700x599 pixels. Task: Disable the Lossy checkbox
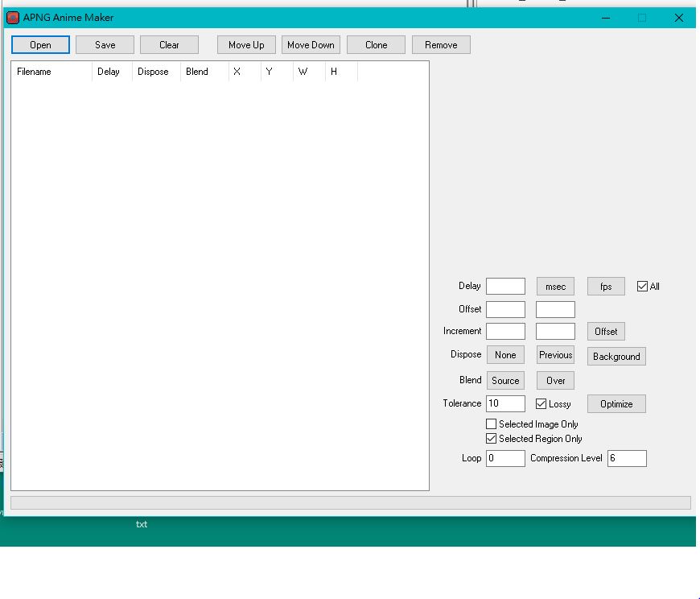[541, 404]
